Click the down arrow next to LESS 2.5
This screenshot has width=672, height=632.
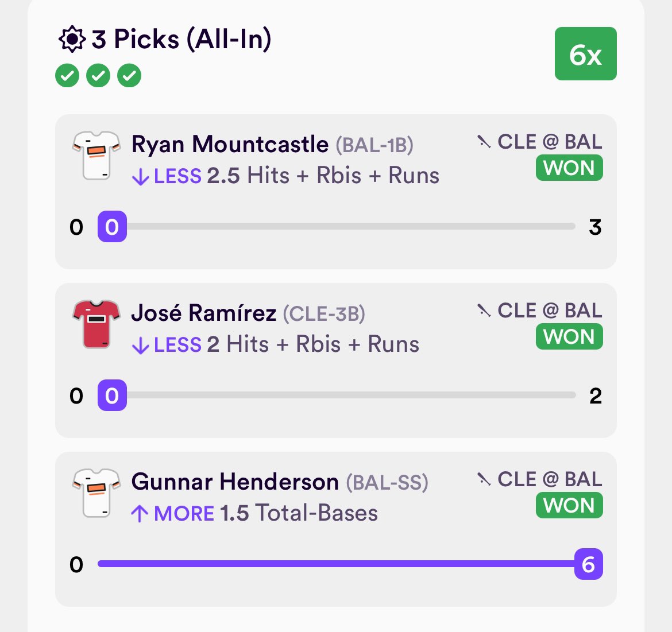[140, 176]
